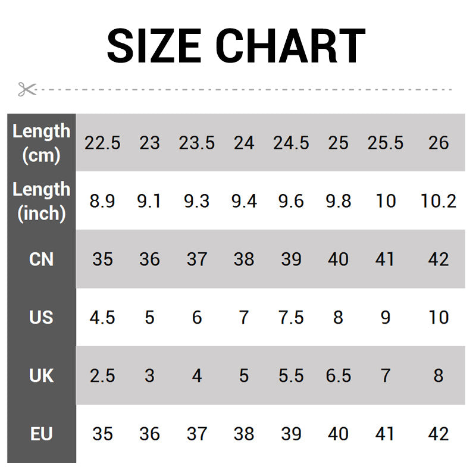
Task: Select size 42 in the CN row
Action: coord(439,259)
